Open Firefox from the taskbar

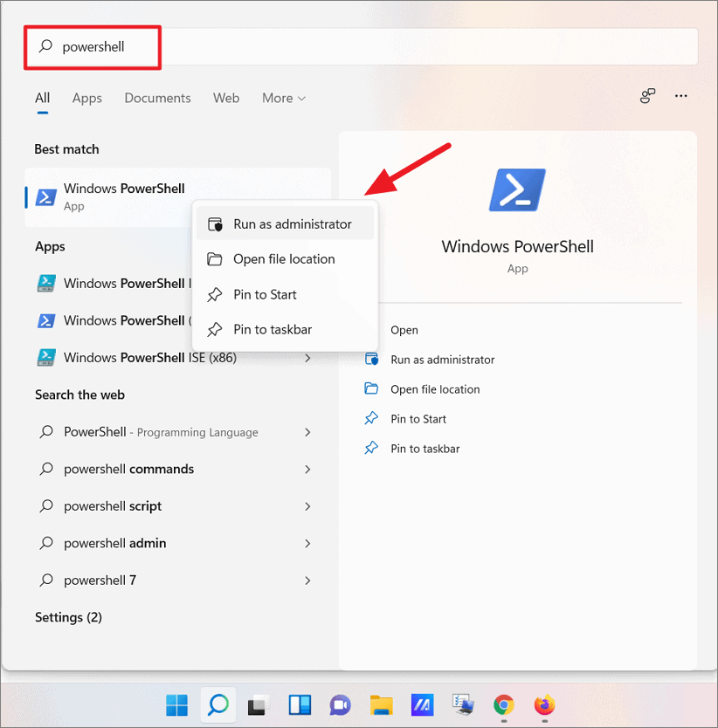pyautogui.click(x=544, y=705)
